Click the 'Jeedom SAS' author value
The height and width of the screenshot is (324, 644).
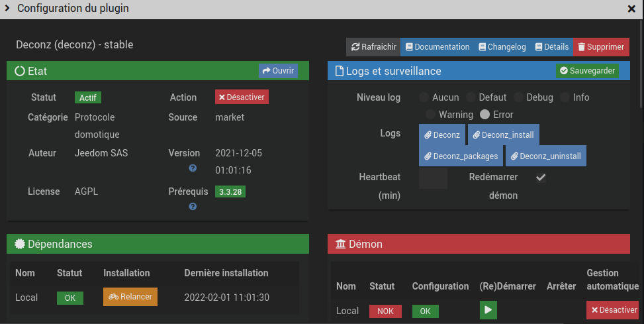(101, 153)
